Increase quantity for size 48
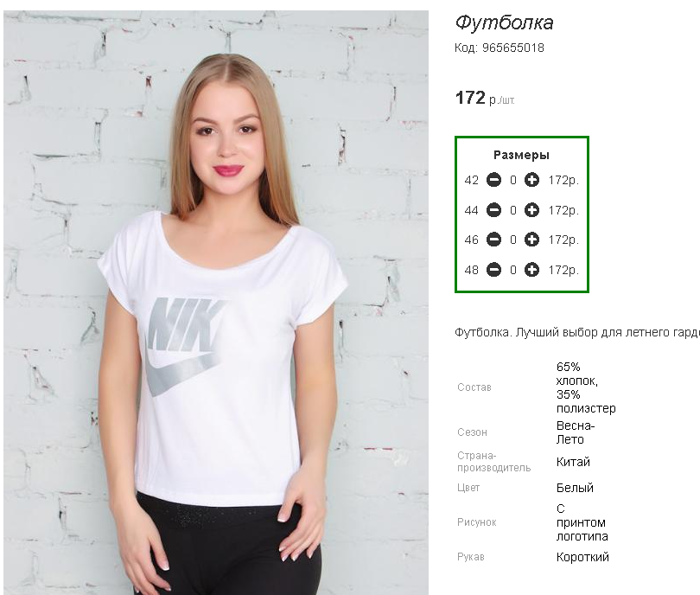Viewport: 700px width, 595px height. 531,270
